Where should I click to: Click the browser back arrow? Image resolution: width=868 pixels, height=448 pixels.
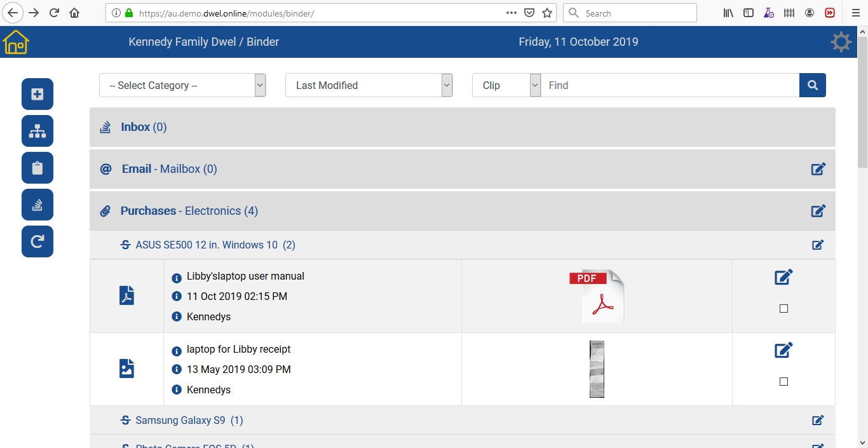coord(13,13)
